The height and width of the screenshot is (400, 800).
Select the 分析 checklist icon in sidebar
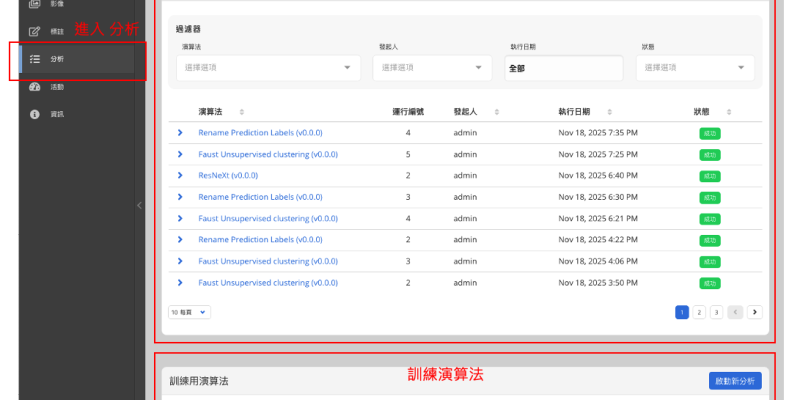coord(35,59)
